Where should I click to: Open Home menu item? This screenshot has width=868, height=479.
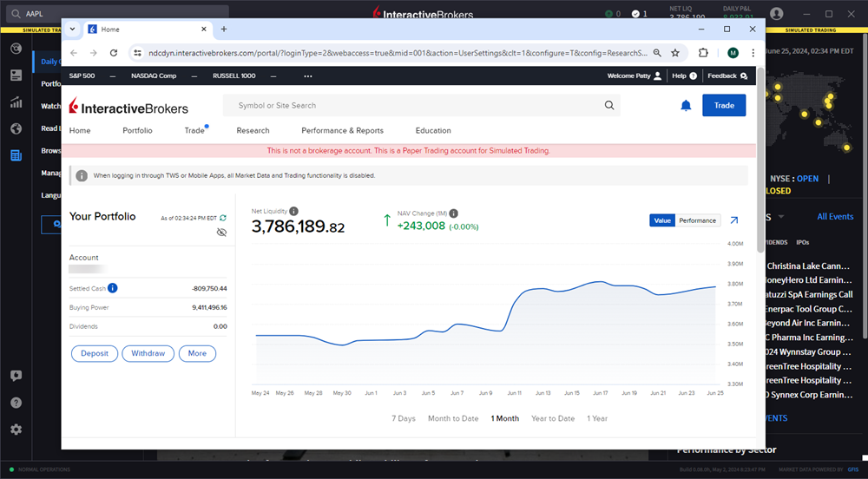[80, 130]
